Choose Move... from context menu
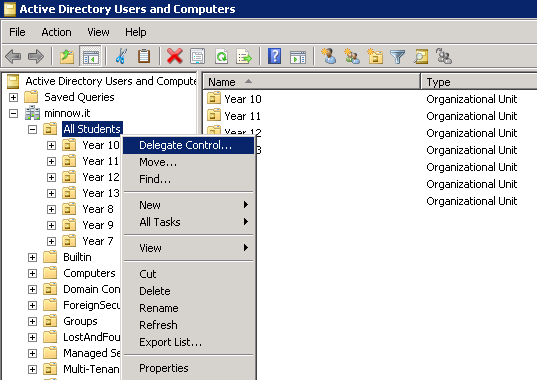The image size is (537, 380). (188, 162)
